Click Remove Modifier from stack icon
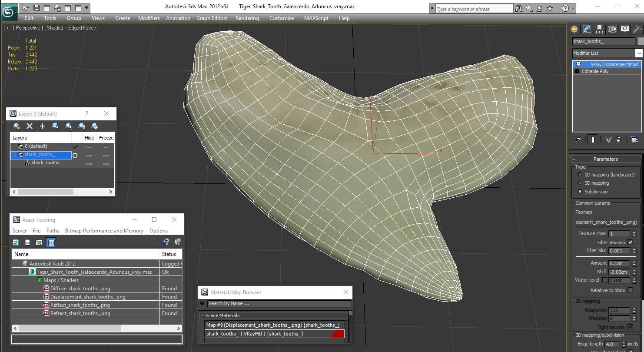Image resolution: width=644 pixels, height=352 pixels. [619, 139]
